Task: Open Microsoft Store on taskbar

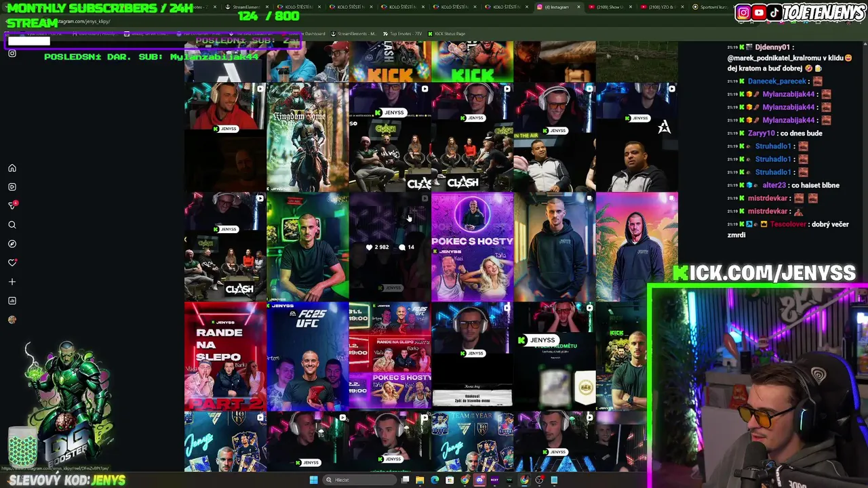Action: pos(450,480)
